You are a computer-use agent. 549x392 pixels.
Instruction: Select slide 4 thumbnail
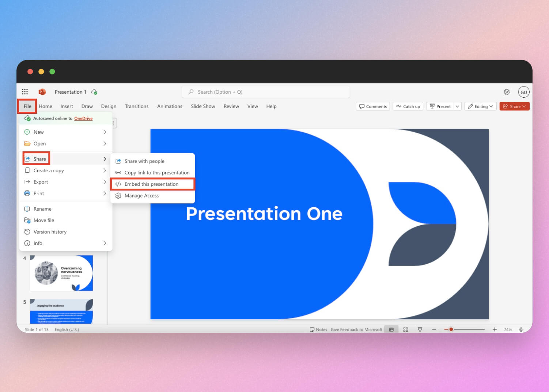coord(61,273)
